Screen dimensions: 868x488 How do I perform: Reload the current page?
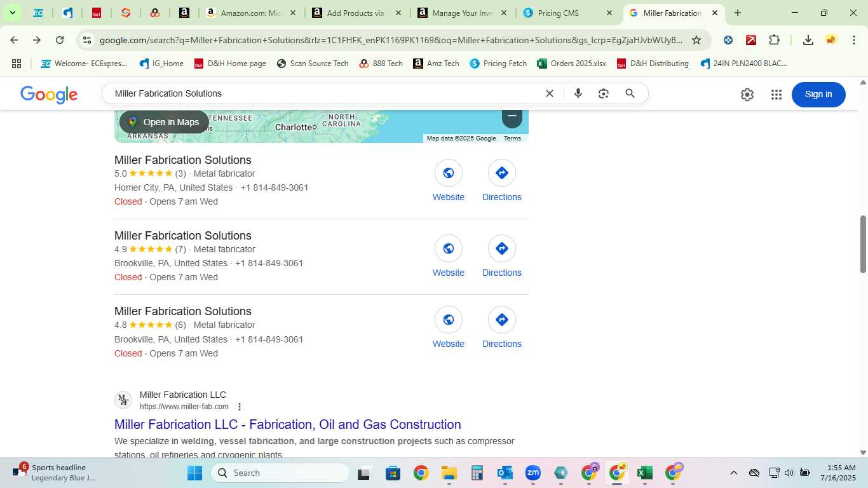coord(60,40)
